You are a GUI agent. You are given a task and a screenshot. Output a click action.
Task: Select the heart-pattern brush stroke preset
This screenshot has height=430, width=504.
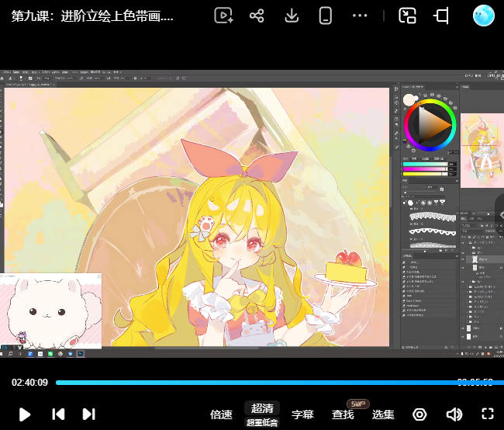pyautogui.click(x=433, y=231)
